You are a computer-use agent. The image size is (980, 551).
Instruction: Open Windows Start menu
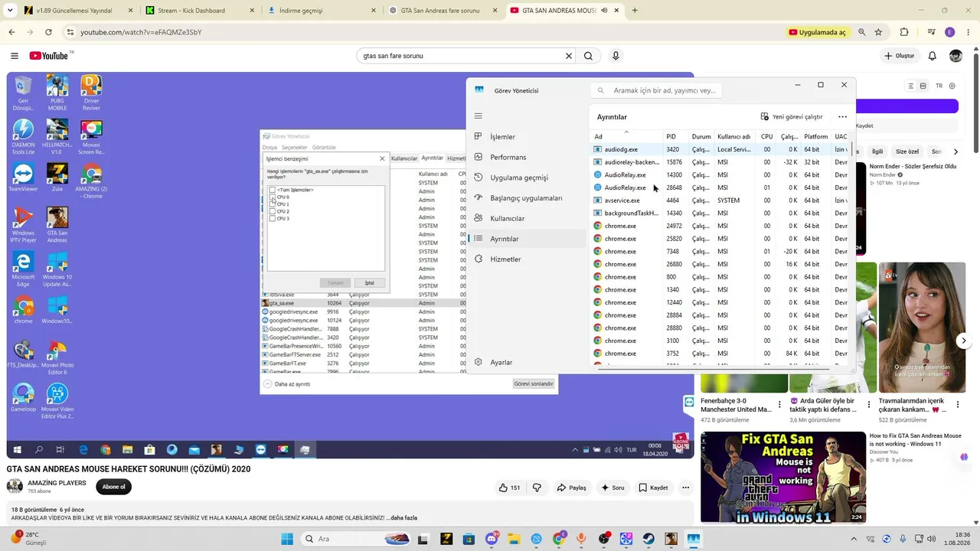287,539
